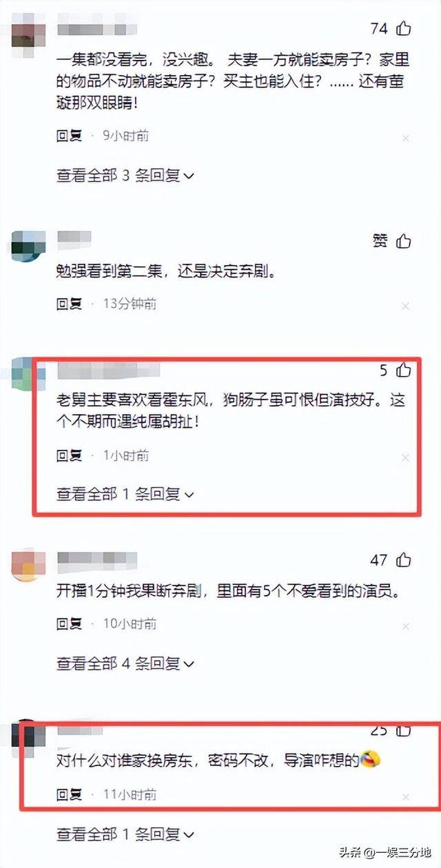
Task: Like the comment with 74 likes
Action: pos(404,29)
